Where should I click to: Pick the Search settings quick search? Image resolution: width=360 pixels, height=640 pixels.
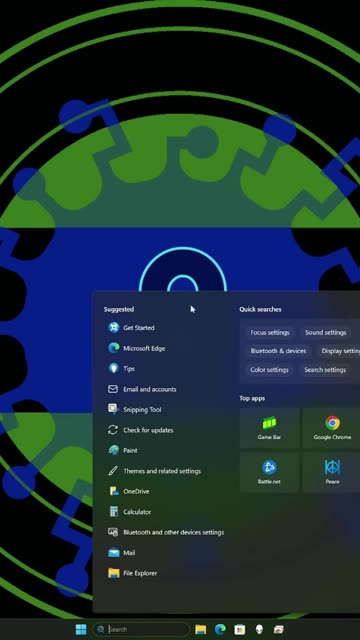click(325, 370)
